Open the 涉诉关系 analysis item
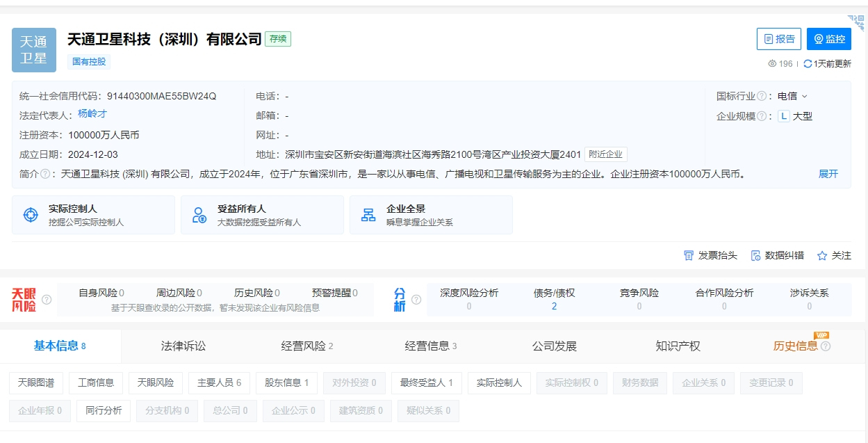The image size is (868, 443). coord(810,299)
